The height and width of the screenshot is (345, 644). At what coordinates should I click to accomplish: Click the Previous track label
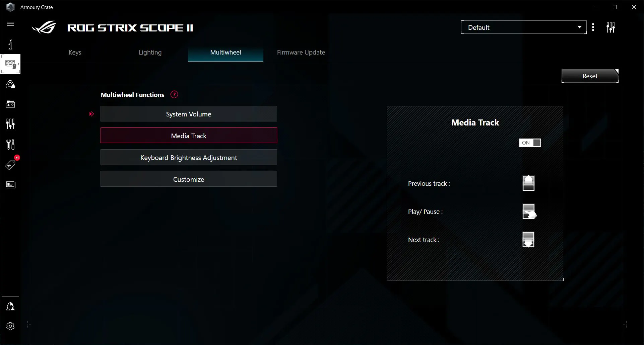[x=429, y=183]
